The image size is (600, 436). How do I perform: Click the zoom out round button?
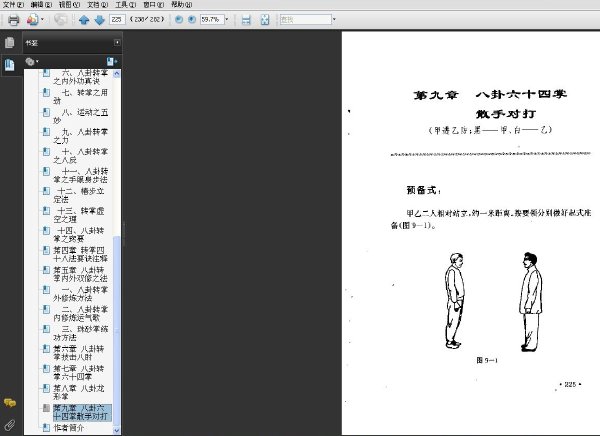tap(179, 19)
